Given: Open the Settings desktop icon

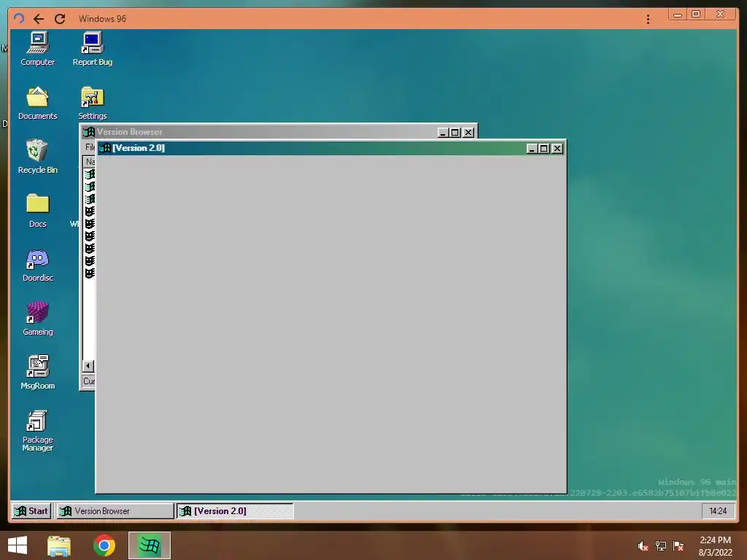Looking at the screenshot, I should tap(93, 103).
